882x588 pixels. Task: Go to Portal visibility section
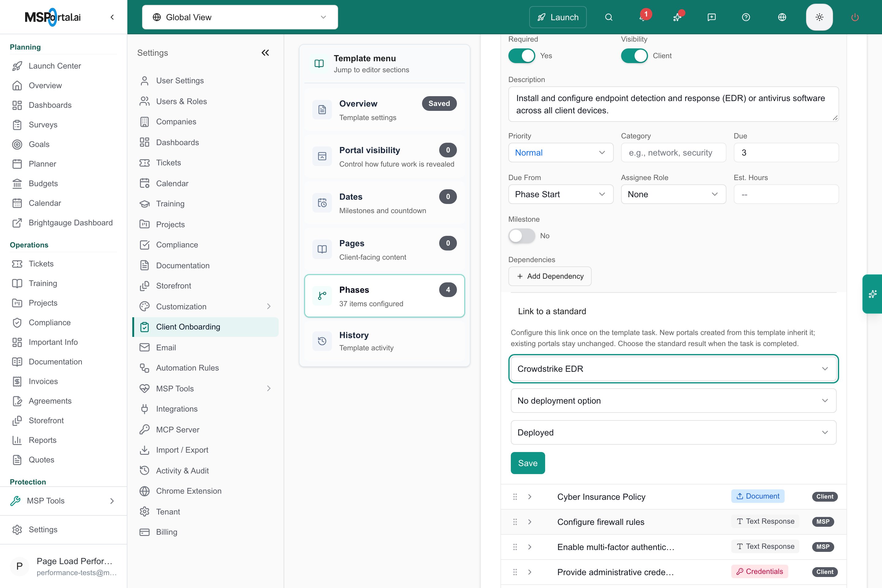(384, 156)
